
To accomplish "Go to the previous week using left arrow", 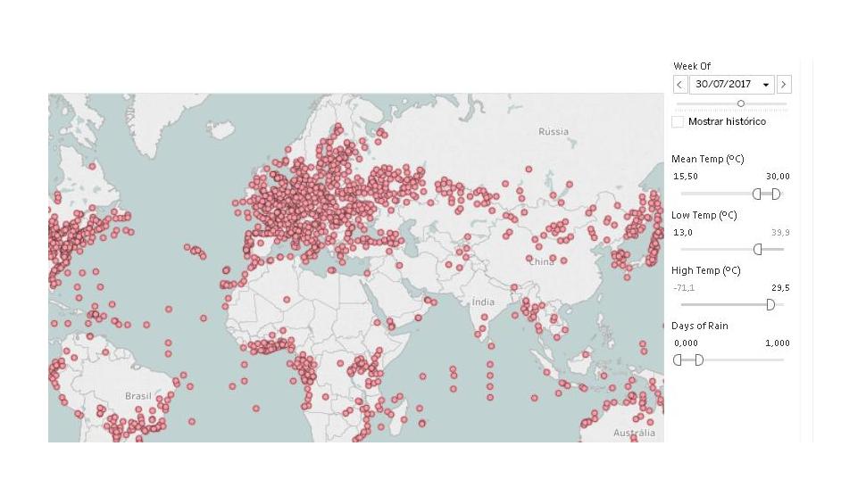I will [x=680, y=85].
